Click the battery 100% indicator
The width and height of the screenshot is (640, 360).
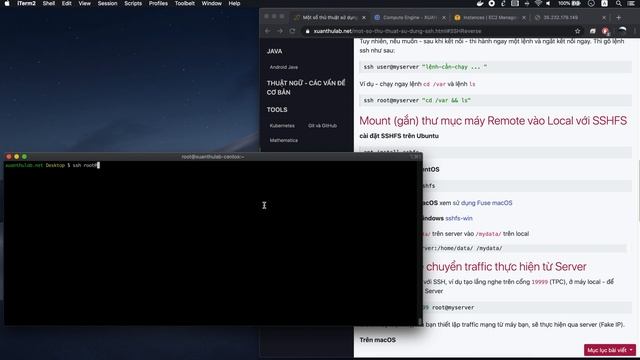pos(569,4)
